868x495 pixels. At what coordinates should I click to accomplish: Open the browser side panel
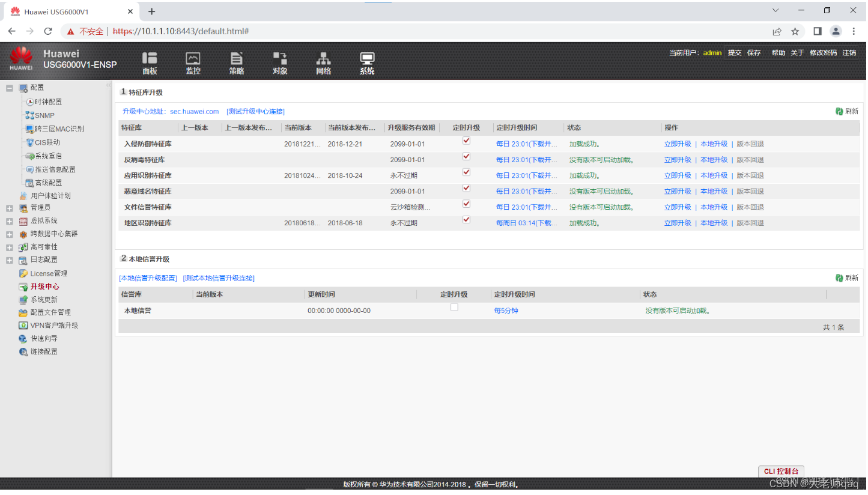818,31
